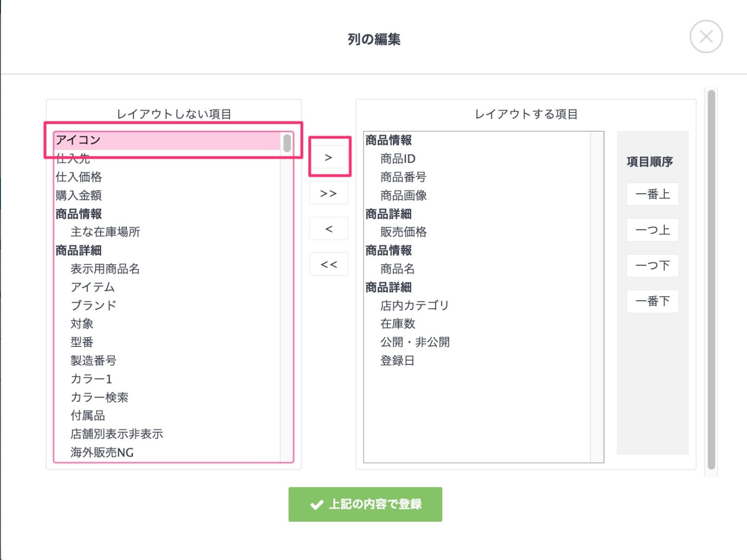This screenshot has width=747, height=560.
Task: Click the 一つ上 order button
Action: coord(652,230)
